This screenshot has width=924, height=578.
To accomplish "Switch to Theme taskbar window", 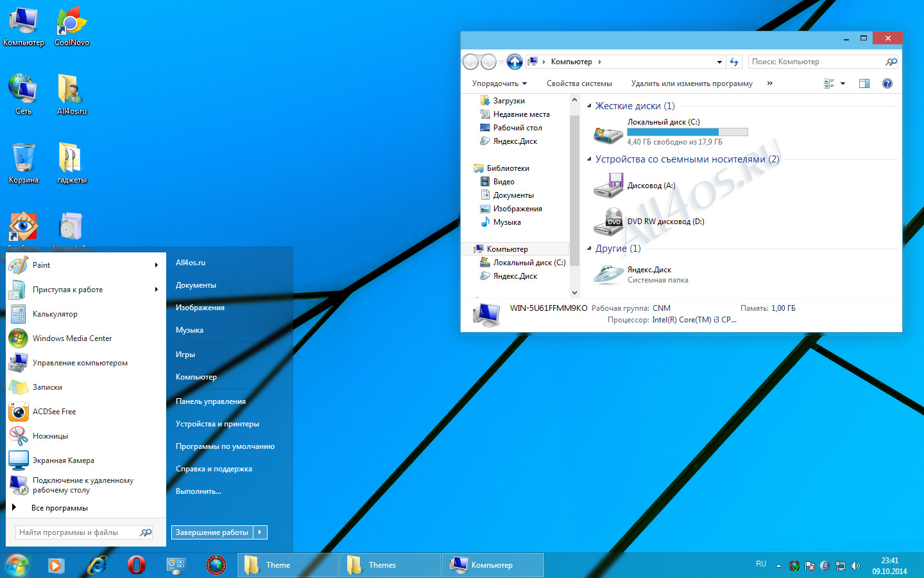I will click(x=287, y=565).
